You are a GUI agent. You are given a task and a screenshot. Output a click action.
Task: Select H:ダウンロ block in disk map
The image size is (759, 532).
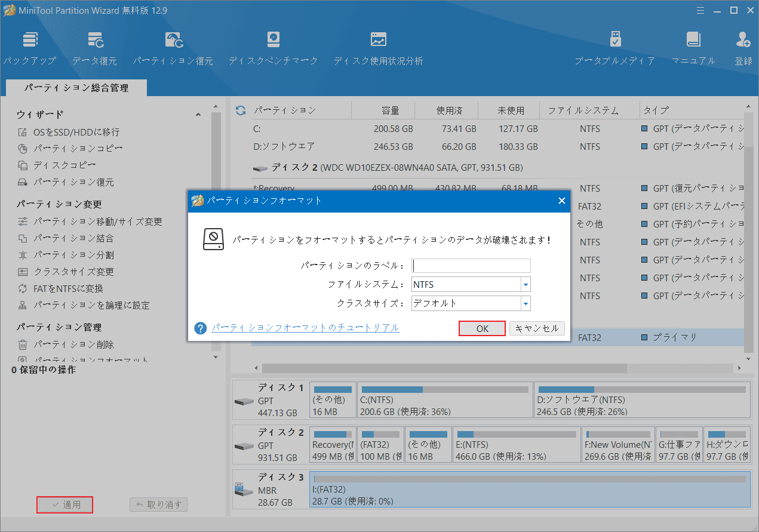(x=727, y=444)
